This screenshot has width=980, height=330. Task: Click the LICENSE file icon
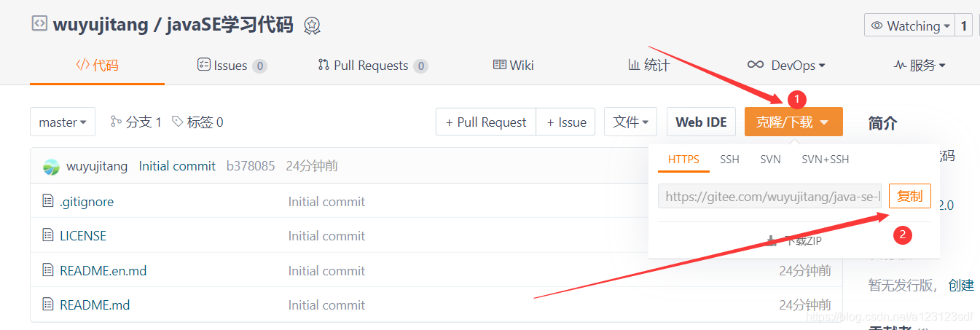click(48, 236)
